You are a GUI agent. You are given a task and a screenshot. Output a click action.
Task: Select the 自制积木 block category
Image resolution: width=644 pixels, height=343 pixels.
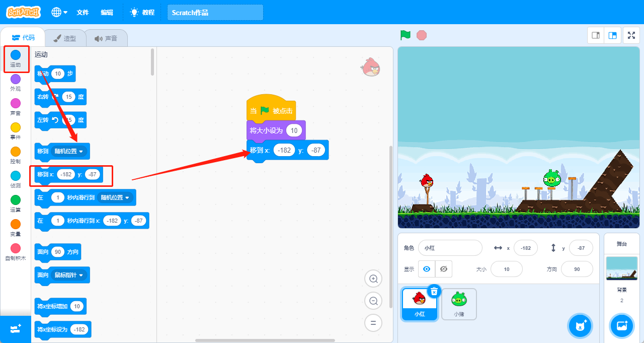click(x=16, y=252)
